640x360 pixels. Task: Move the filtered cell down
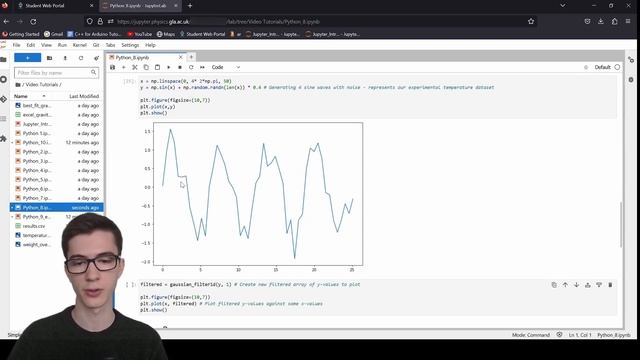[576, 285]
